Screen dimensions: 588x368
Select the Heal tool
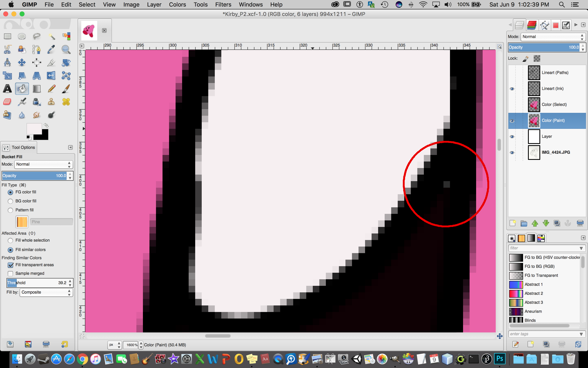tap(66, 102)
